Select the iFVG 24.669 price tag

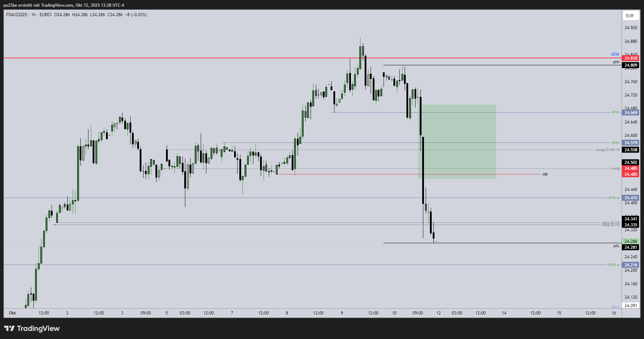click(631, 113)
